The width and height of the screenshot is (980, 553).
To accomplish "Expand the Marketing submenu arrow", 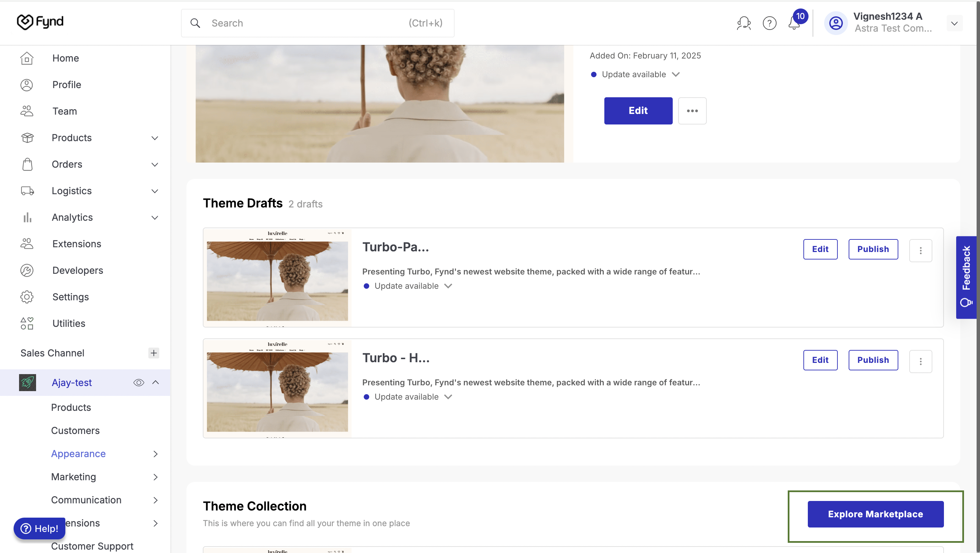I will (155, 477).
